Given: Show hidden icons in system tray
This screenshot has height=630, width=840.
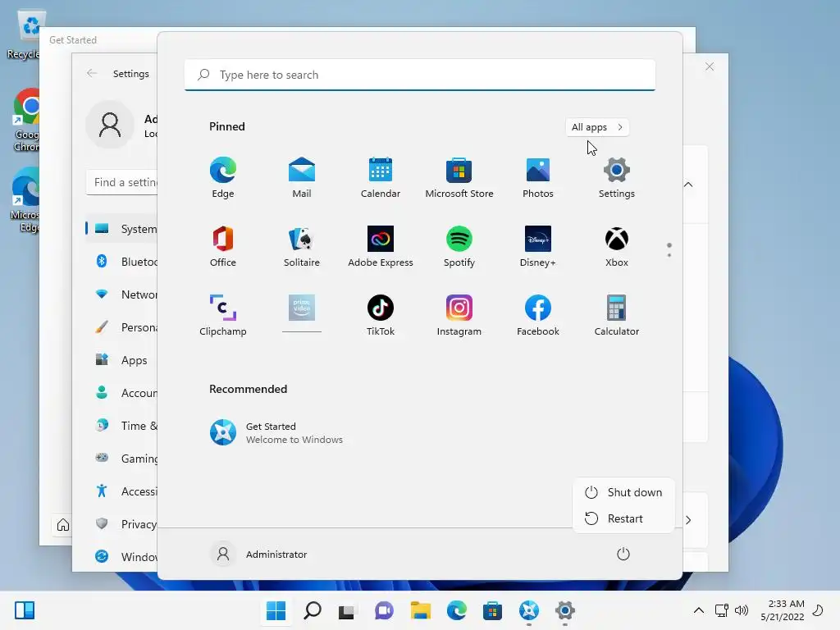Looking at the screenshot, I should tap(699, 610).
